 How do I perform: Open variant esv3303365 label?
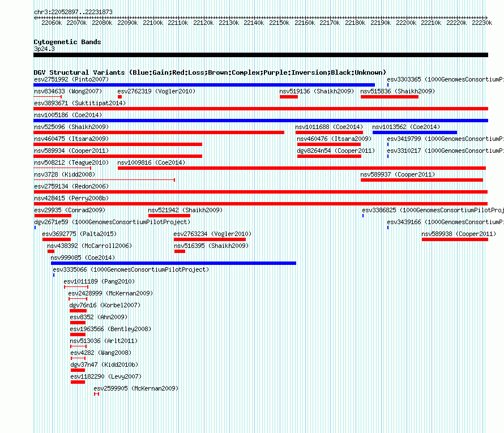445,79
